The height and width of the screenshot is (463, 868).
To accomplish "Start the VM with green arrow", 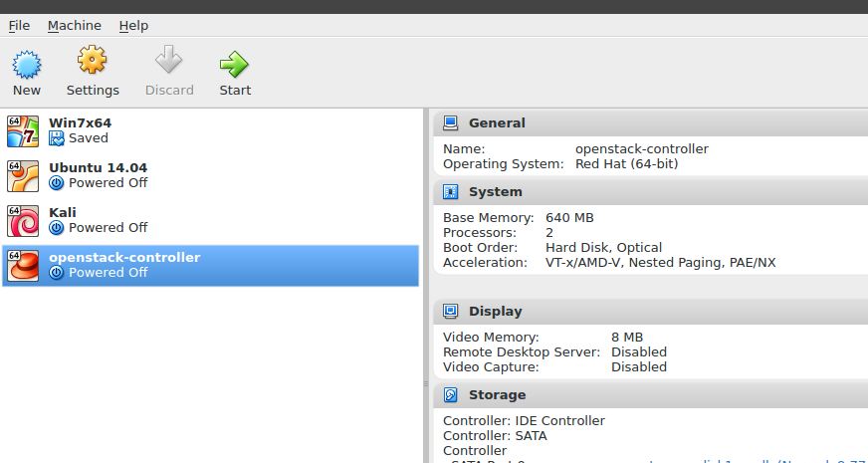I will 234,65.
